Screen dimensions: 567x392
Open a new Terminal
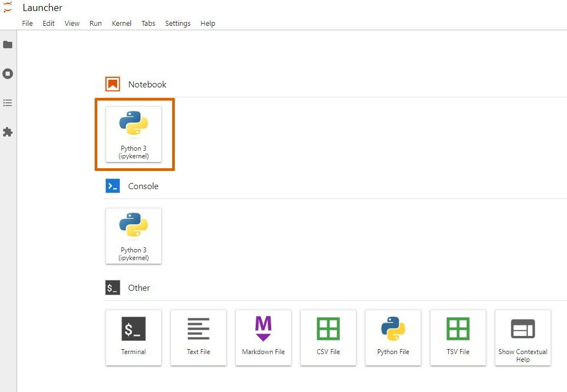[134, 338]
